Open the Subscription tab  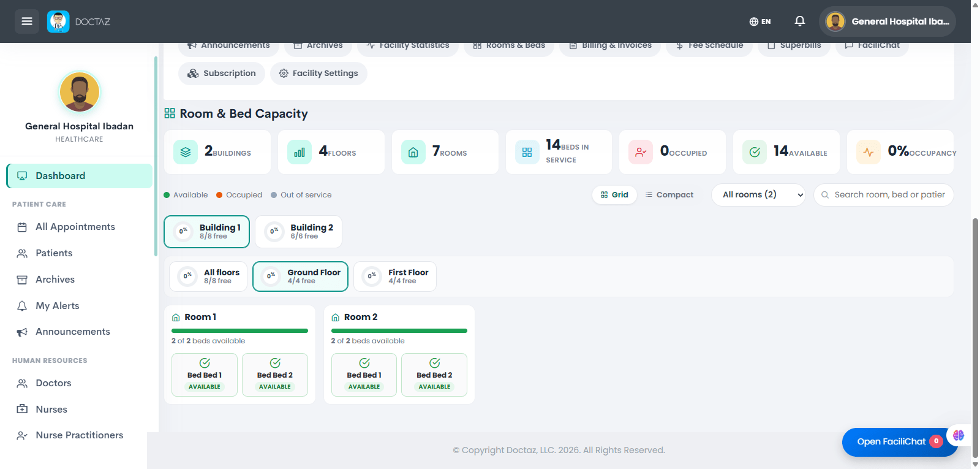[x=222, y=74]
